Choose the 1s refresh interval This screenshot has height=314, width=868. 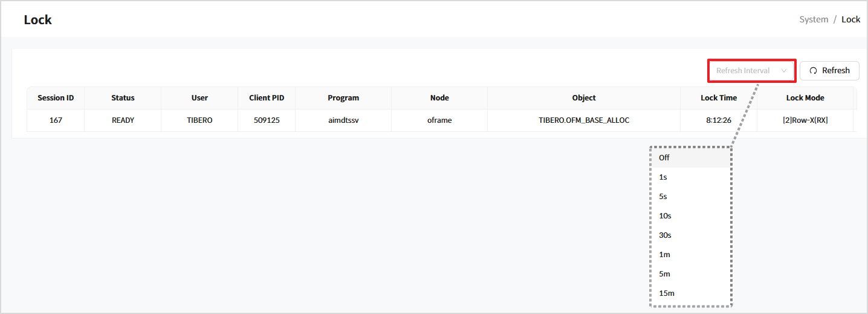click(x=663, y=177)
